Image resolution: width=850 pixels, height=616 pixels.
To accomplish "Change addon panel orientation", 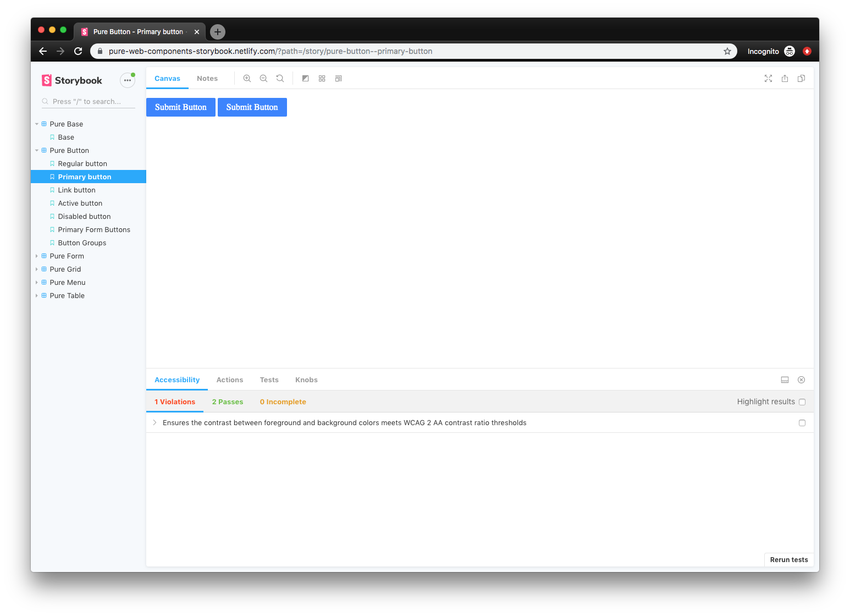I will coord(785,380).
